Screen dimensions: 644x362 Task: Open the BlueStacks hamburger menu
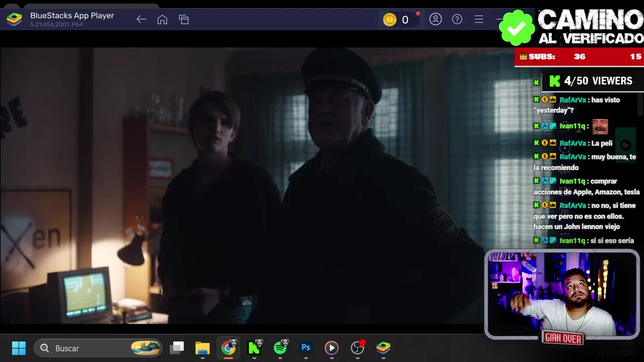[x=479, y=19]
